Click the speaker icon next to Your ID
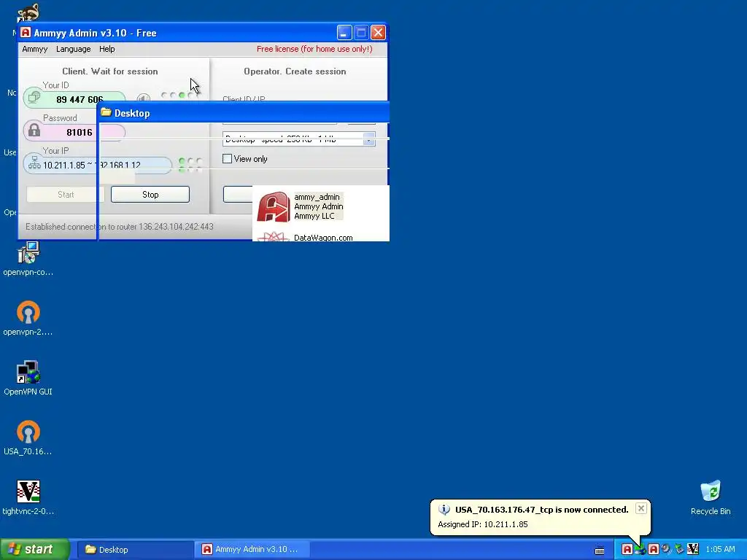 point(143,98)
